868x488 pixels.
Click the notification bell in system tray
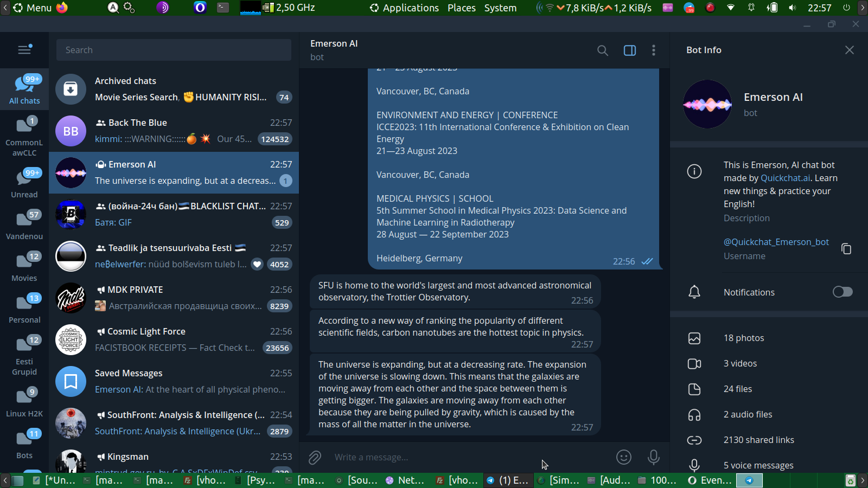pyautogui.click(x=751, y=8)
